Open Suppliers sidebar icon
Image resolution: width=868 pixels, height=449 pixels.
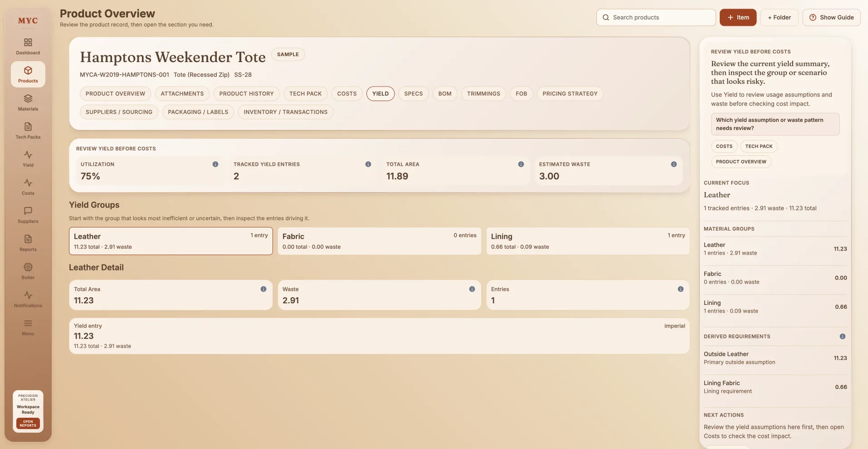coord(28,215)
